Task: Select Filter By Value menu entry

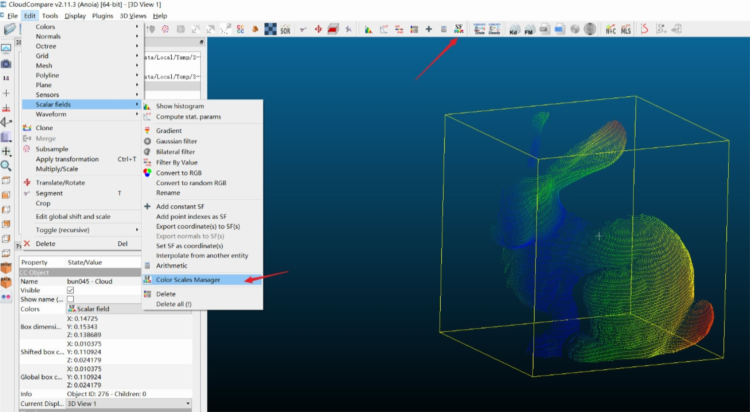Action: 202,163
